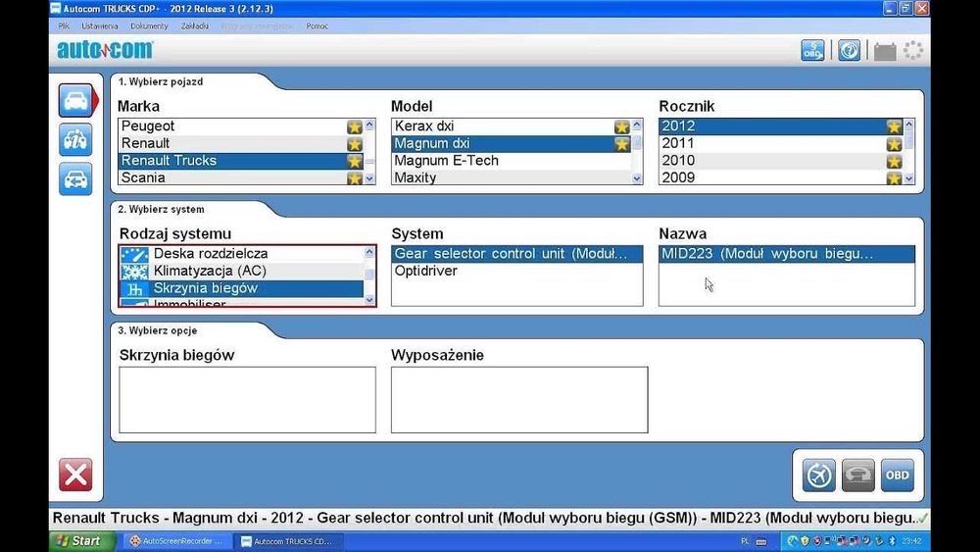980x552 pixels.
Task: Click the Bluetooth icon in system tray
Action: point(892,541)
